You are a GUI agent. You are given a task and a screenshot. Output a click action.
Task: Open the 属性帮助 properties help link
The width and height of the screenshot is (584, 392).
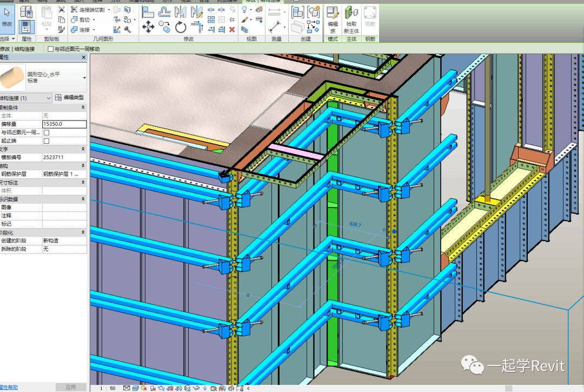[9, 388]
